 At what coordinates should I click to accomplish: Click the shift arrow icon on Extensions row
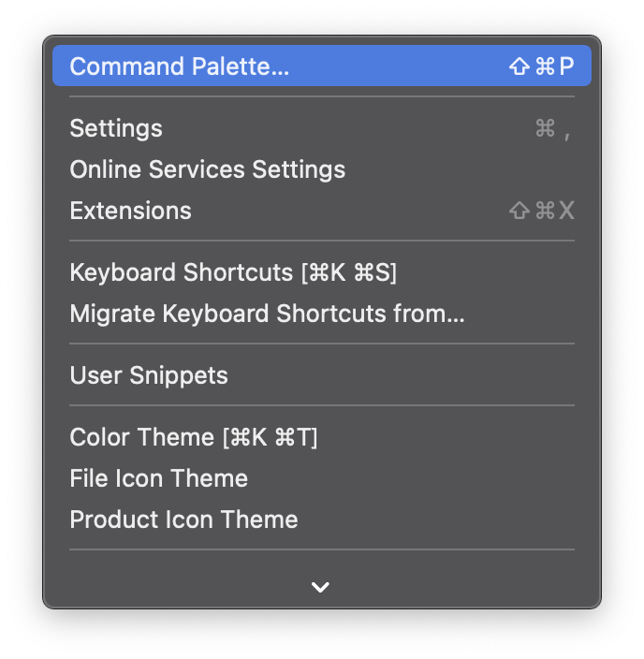[x=520, y=211]
